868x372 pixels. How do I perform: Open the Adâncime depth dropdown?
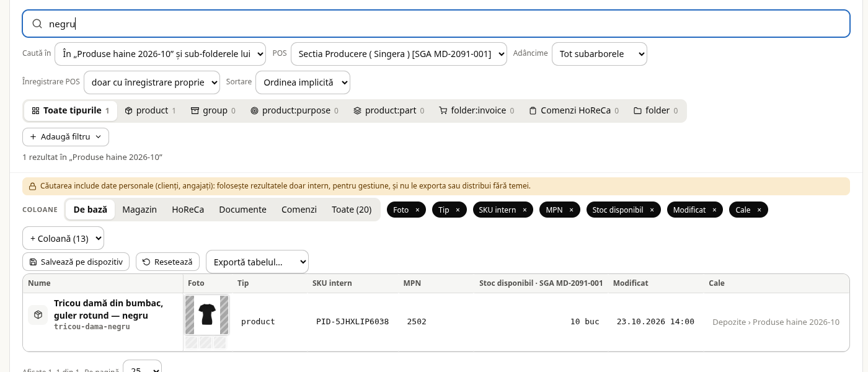click(x=600, y=54)
